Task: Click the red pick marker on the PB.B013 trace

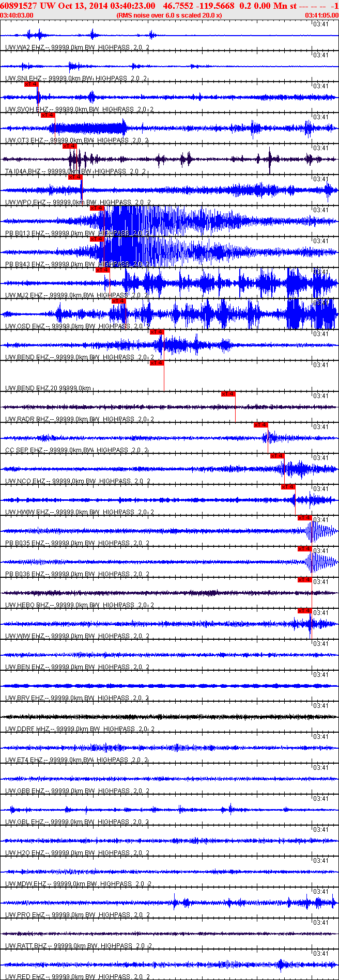Action: click(97, 208)
